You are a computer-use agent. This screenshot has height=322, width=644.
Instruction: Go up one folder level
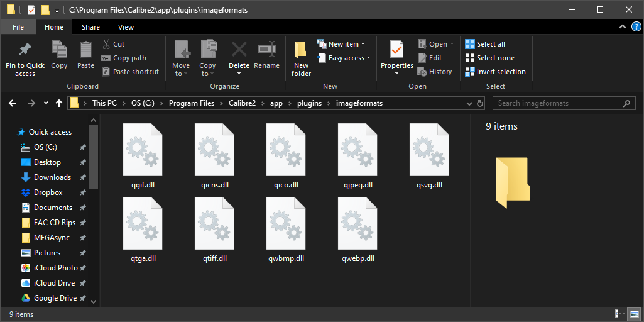coord(58,103)
